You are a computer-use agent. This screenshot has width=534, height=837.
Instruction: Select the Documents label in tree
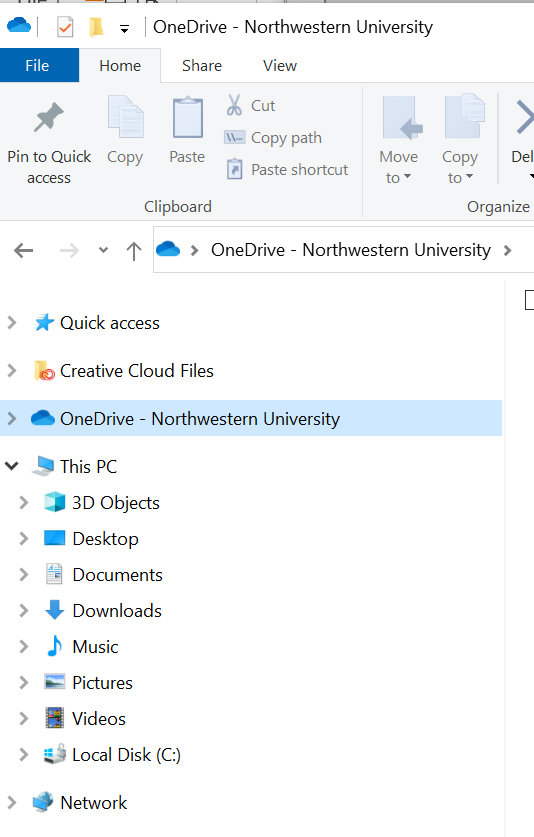click(117, 574)
